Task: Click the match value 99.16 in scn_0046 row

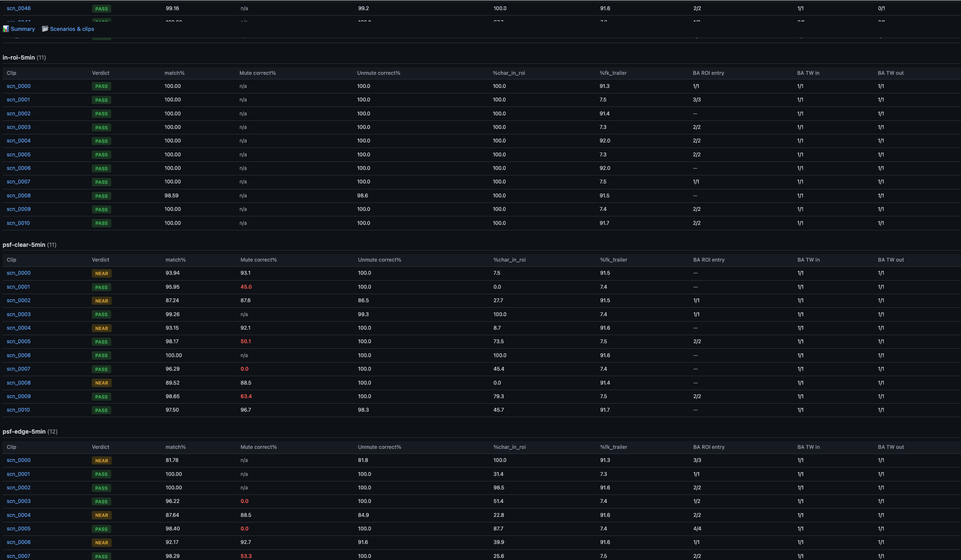Action: click(x=173, y=8)
